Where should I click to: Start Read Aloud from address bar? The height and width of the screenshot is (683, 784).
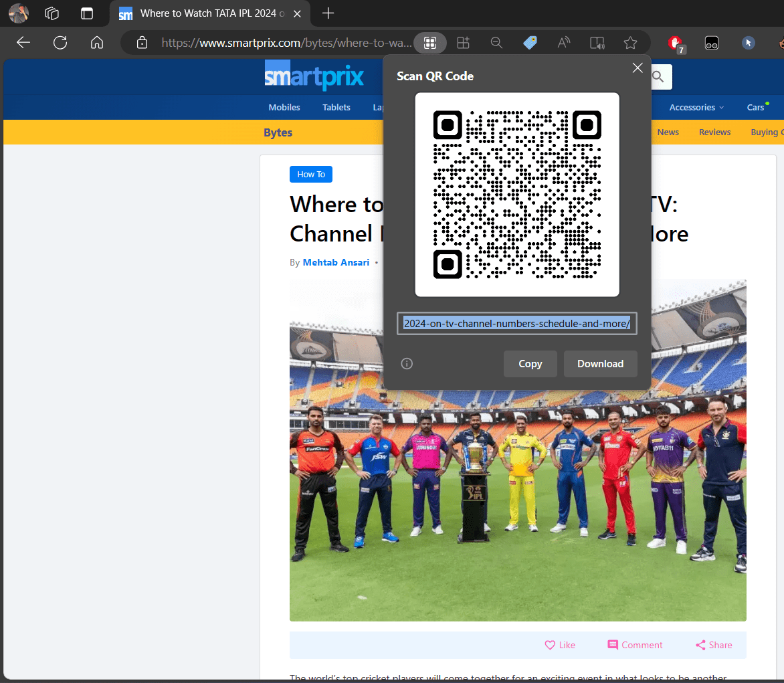pyautogui.click(x=563, y=43)
